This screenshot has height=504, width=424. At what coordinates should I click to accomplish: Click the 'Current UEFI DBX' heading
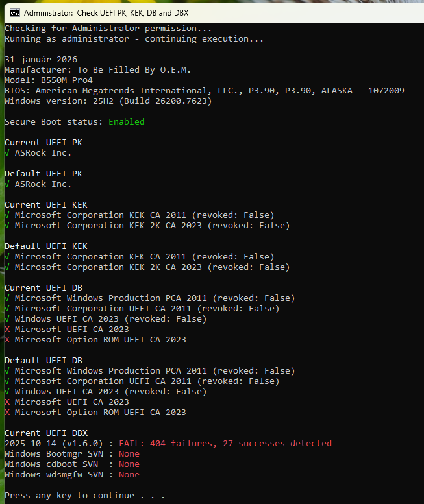pos(46,433)
